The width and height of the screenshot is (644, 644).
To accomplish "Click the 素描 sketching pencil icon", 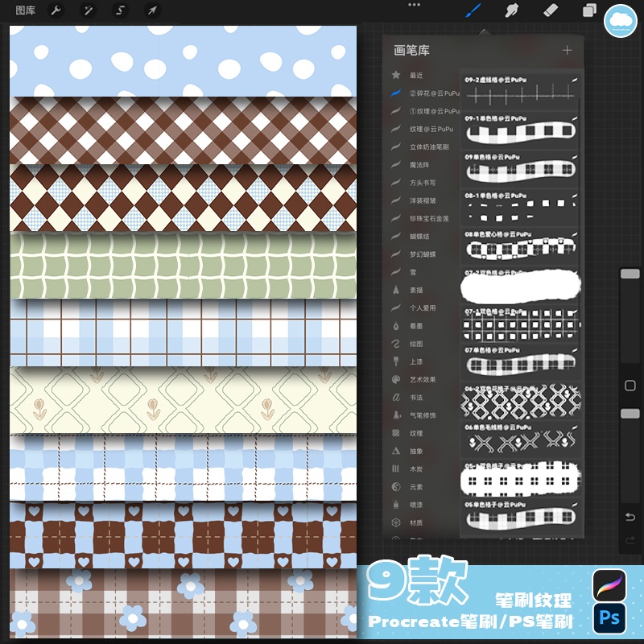I will (x=396, y=290).
